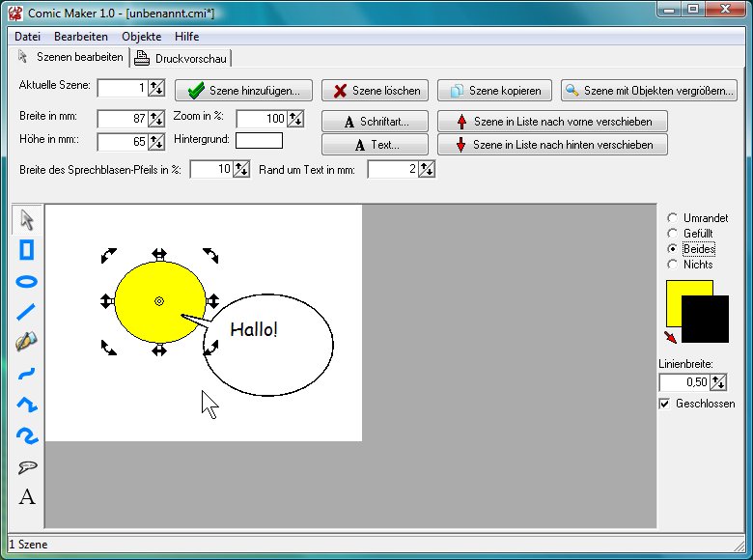Choose the Nichts radio option
This screenshot has height=560, width=753.
pos(673,265)
